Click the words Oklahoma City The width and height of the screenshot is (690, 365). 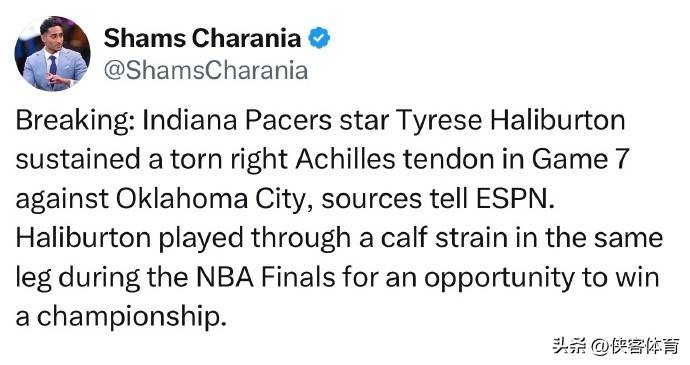click(211, 199)
